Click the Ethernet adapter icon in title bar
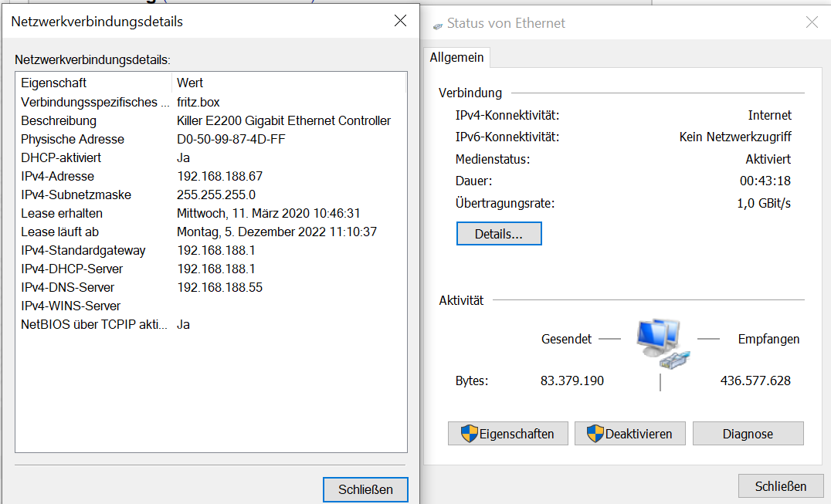This screenshot has height=504, width=831. click(438, 26)
